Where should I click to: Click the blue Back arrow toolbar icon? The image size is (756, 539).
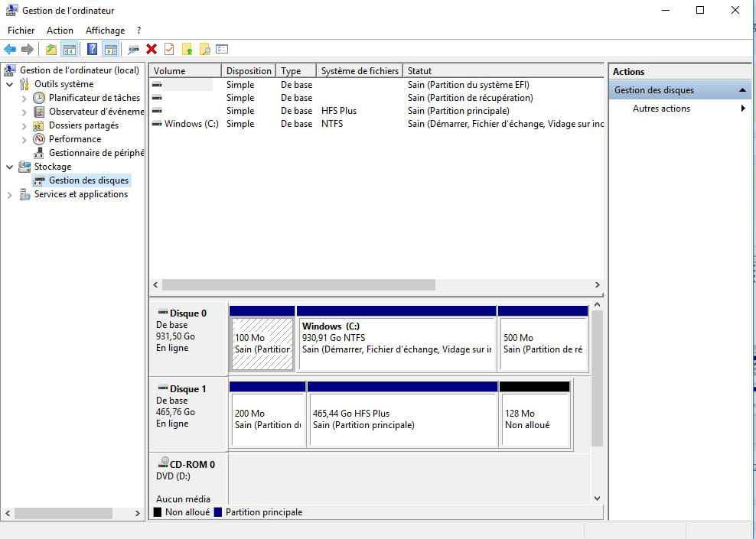tap(10, 50)
